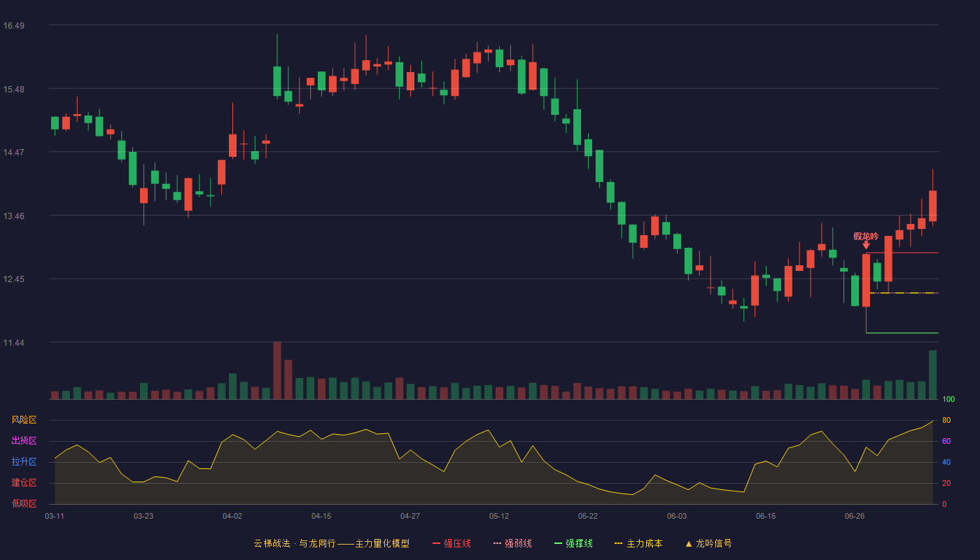The image size is (980, 560).
Task: Click the 15.48 price axis label
Action: 13,90
